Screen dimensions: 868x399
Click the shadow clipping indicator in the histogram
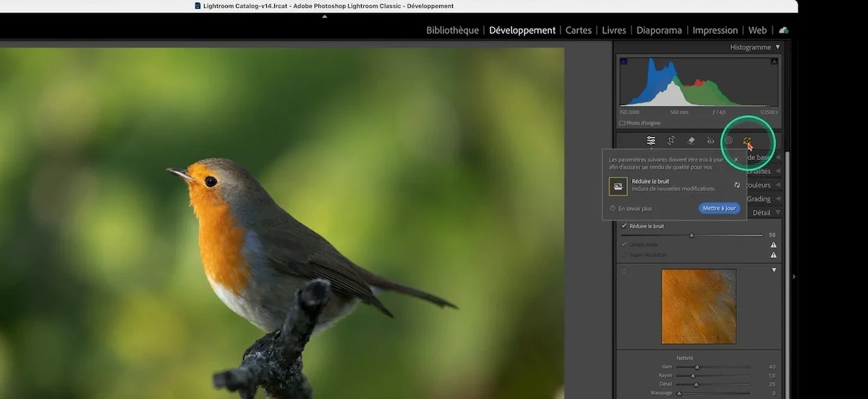point(624,62)
